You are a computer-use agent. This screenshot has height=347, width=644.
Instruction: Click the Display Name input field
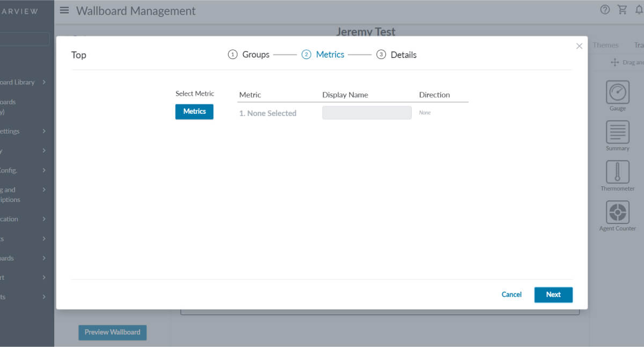(x=367, y=113)
